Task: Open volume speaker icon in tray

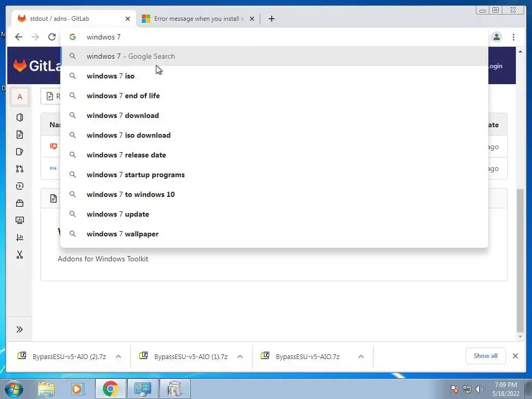Action: point(480,389)
